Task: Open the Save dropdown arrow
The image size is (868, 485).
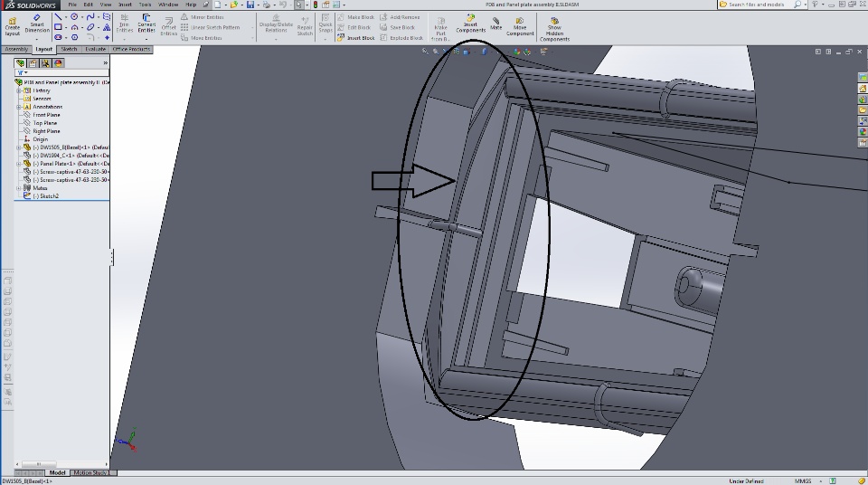Action: pyautogui.click(x=258, y=5)
